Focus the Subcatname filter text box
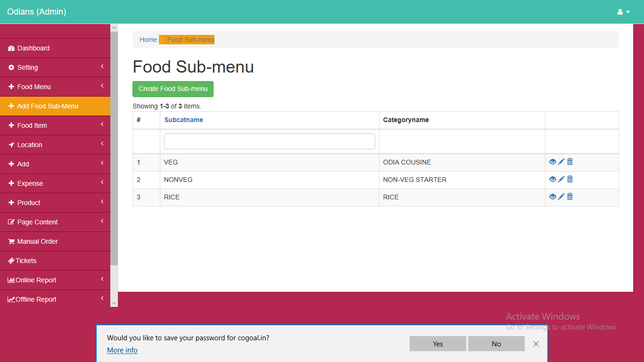The width and height of the screenshot is (644, 362). tap(269, 141)
